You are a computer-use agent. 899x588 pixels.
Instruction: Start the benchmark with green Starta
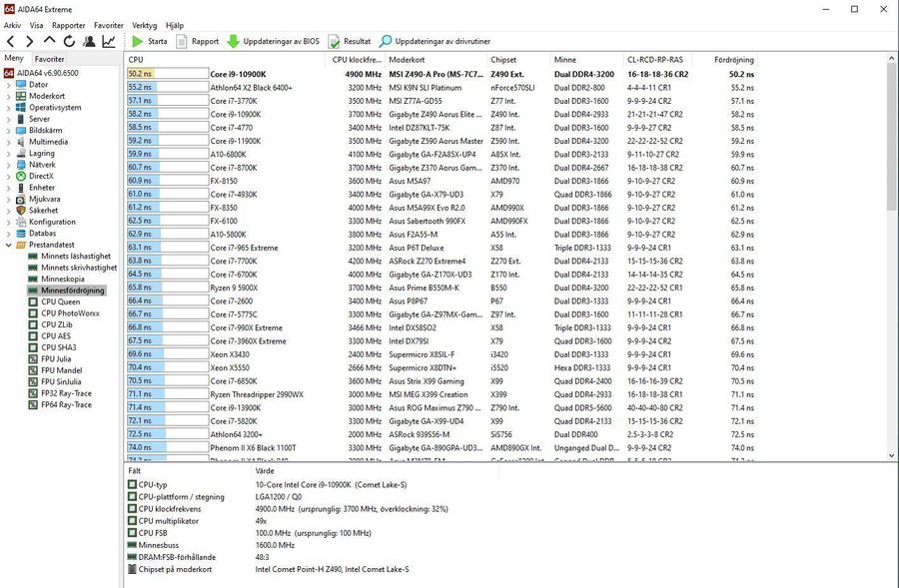click(x=150, y=41)
